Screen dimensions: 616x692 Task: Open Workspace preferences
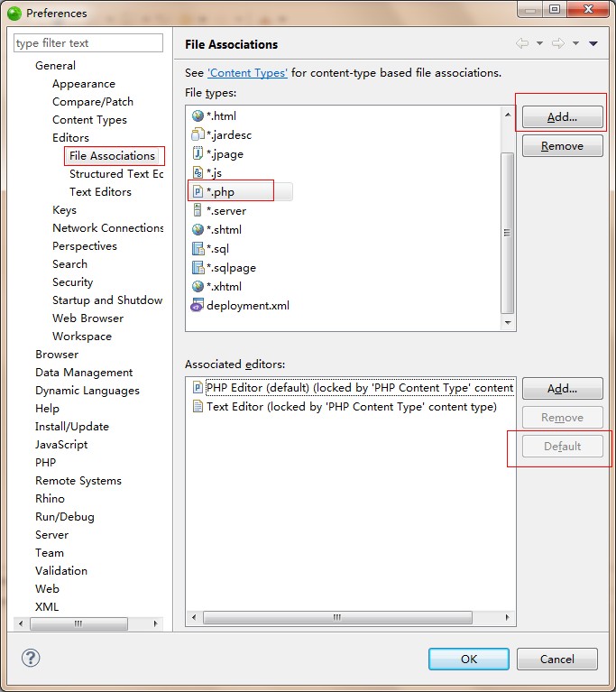coord(82,337)
